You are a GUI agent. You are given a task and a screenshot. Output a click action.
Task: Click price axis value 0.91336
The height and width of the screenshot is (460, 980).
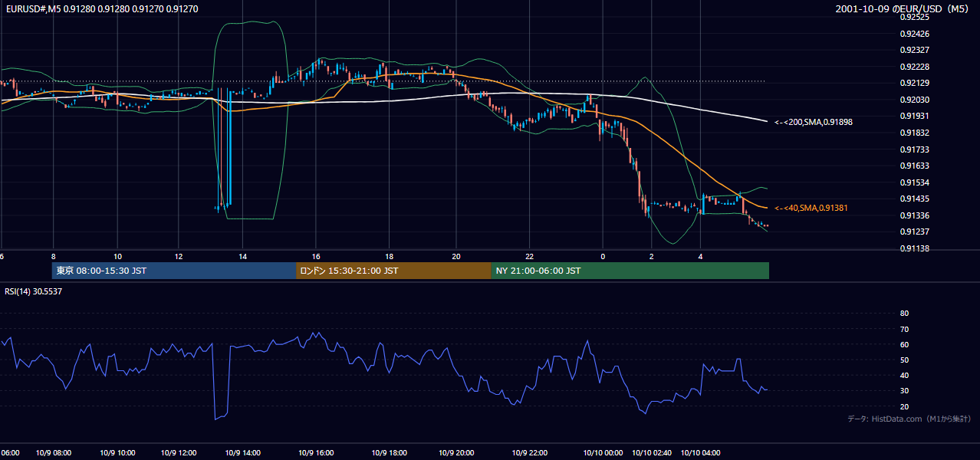pos(916,215)
